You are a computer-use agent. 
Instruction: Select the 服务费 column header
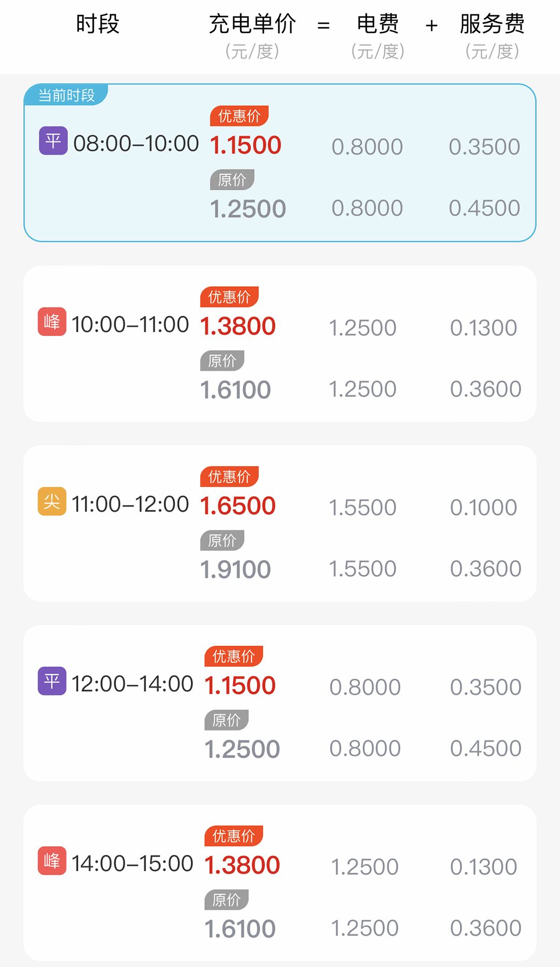[492, 24]
